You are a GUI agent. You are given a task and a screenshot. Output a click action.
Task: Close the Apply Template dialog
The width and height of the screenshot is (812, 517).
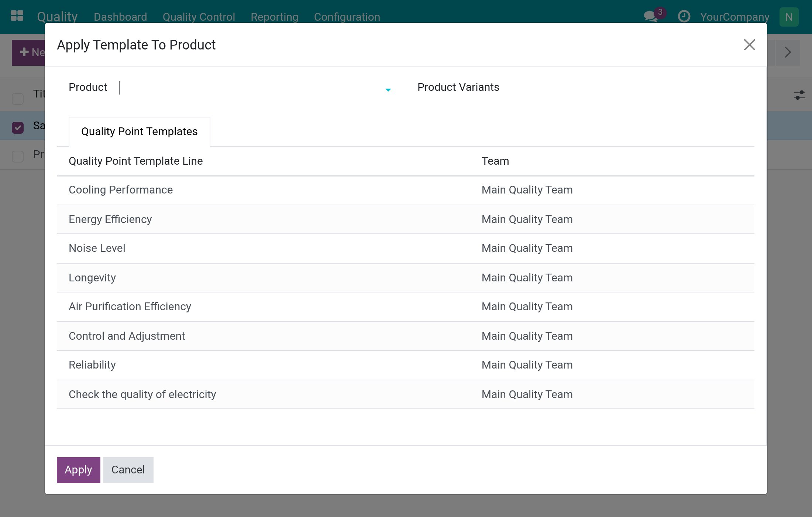pyautogui.click(x=749, y=45)
